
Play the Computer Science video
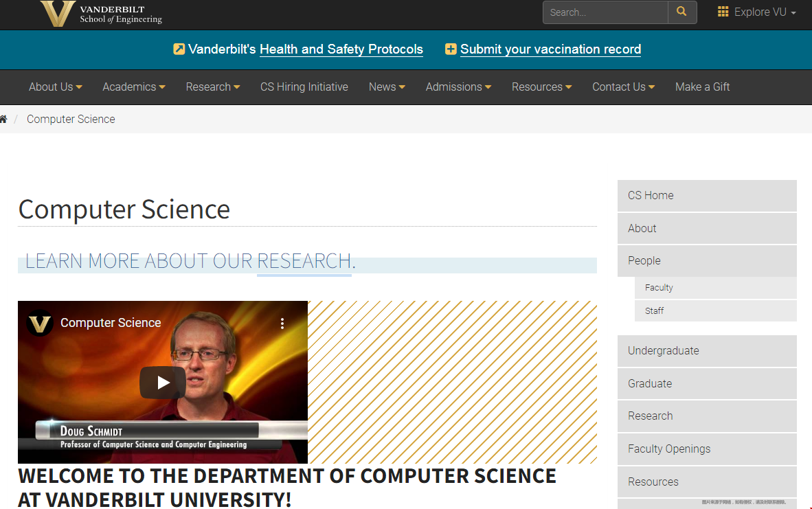click(163, 383)
